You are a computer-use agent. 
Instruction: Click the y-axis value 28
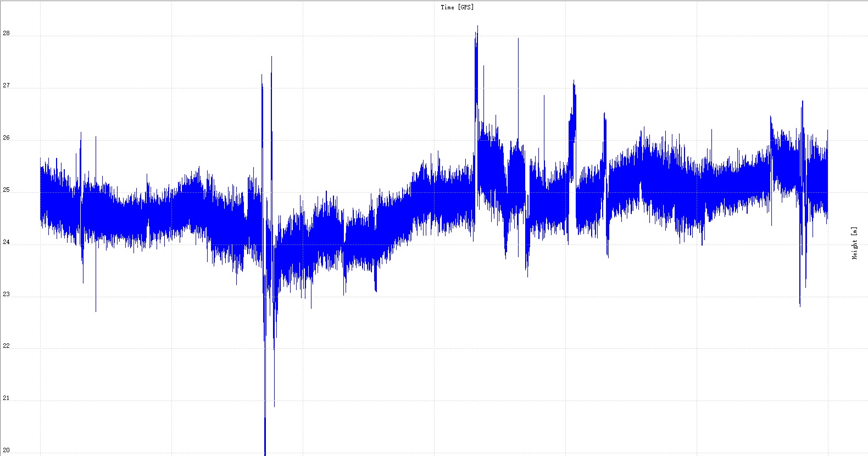[7, 34]
